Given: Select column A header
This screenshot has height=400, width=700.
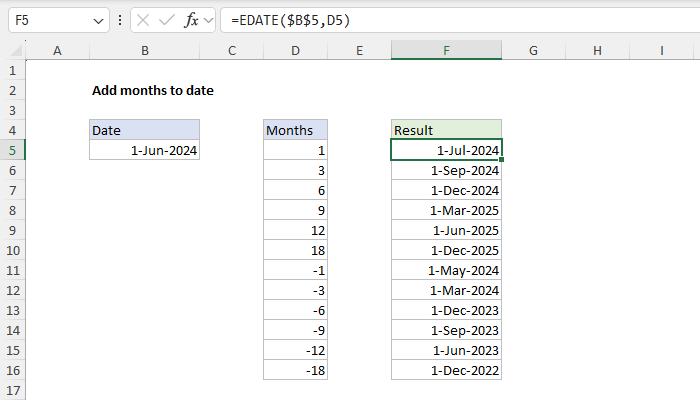Looking at the screenshot, I should (x=57, y=50).
